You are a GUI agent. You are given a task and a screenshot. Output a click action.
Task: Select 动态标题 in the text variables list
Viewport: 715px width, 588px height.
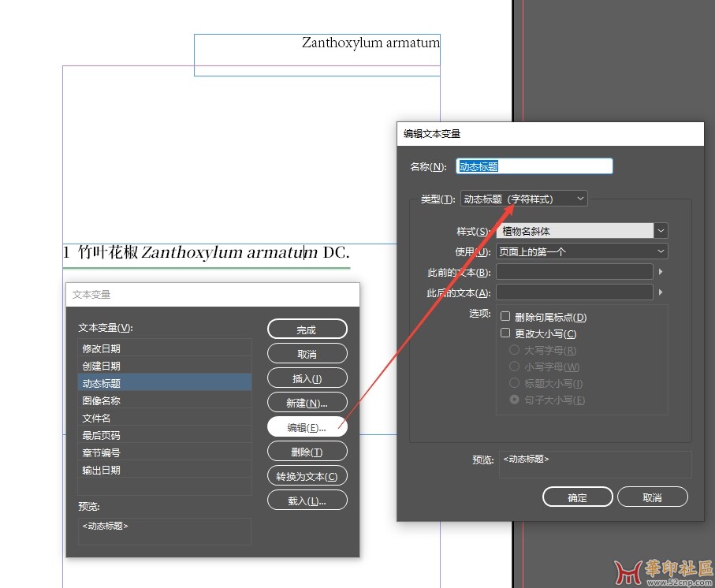tap(165, 383)
